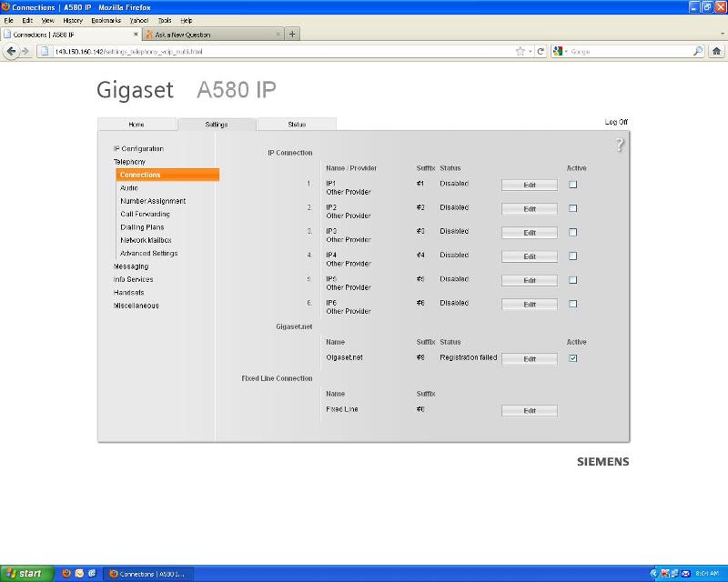Open the Firefox home page icon
This screenshot has height=582, width=728.
pyautogui.click(x=716, y=52)
